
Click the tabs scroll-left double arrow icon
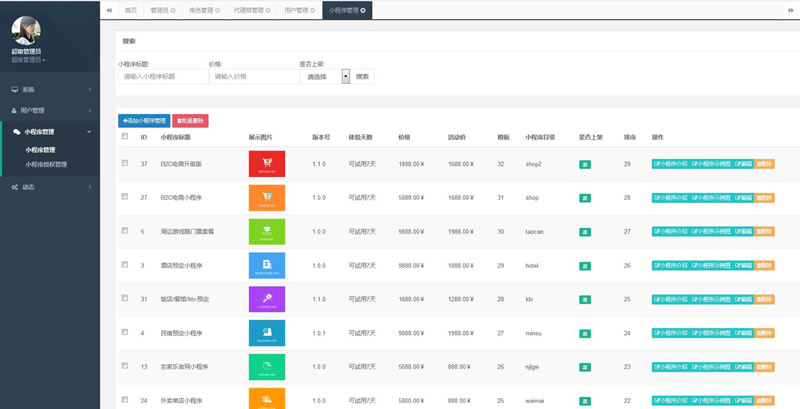[109, 10]
